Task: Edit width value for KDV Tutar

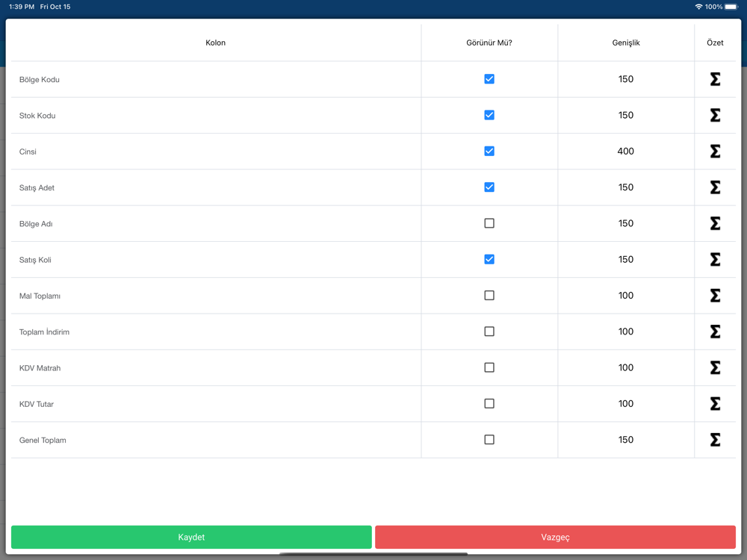Action: (x=626, y=404)
